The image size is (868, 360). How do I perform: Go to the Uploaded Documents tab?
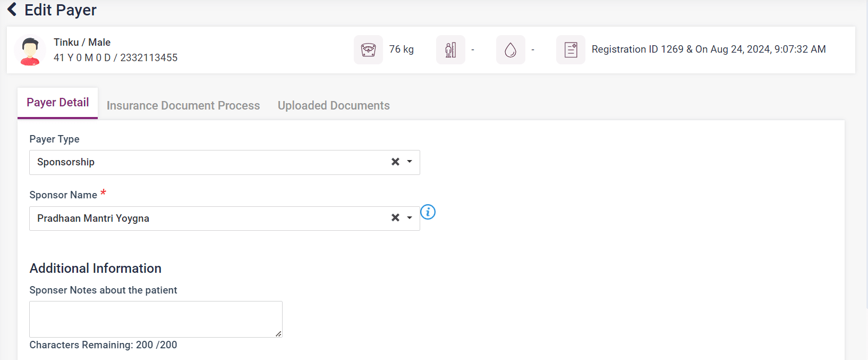coord(334,106)
